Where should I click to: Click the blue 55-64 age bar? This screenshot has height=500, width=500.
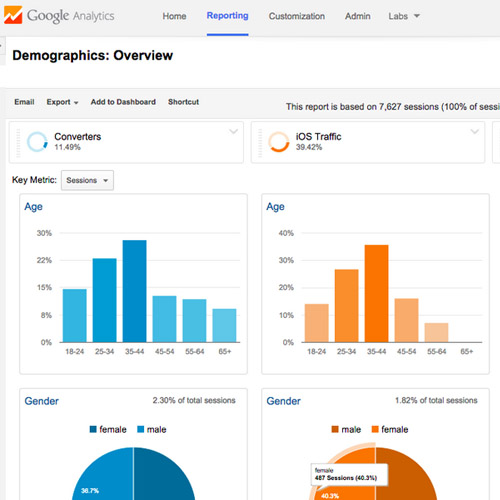click(x=194, y=320)
